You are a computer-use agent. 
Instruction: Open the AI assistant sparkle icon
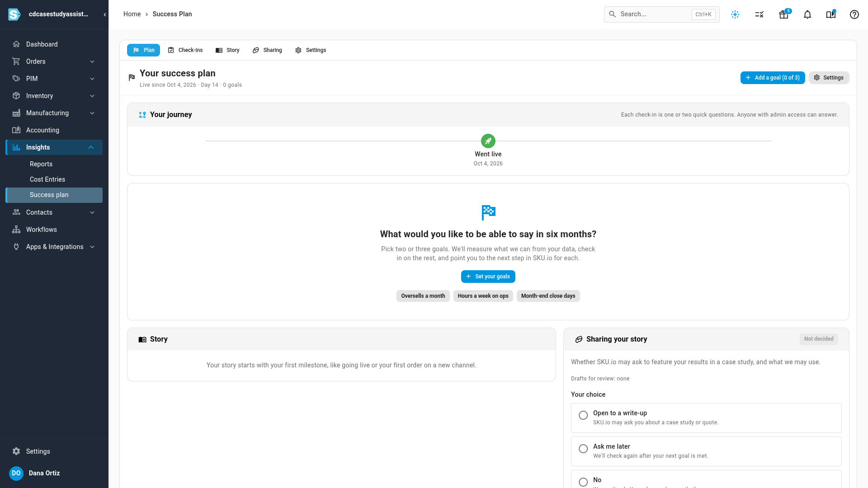[735, 14]
